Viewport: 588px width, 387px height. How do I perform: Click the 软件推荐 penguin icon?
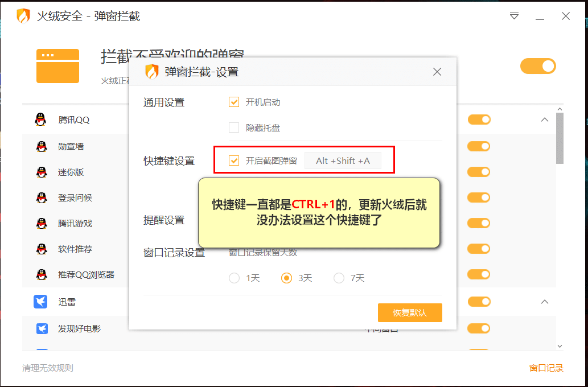pos(42,249)
